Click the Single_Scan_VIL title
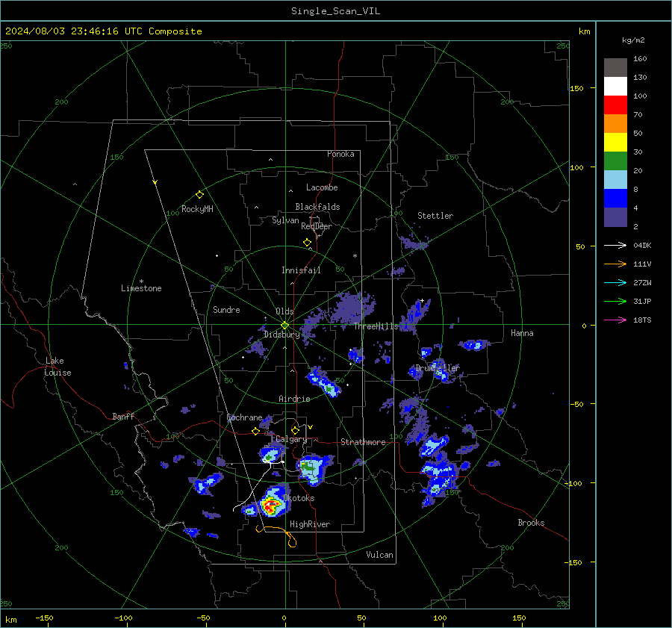 coord(335,11)
